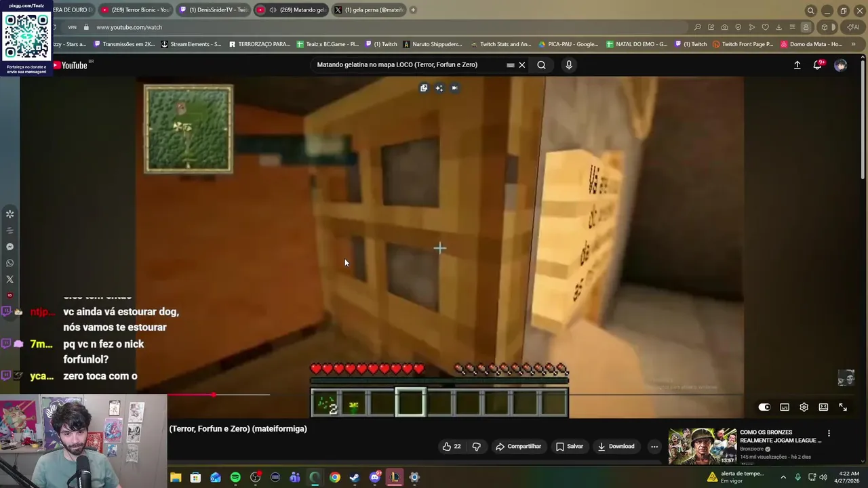Click the Download button below the video
The width and height of the screenshot is (868, 488).
[x=616, y=447]
